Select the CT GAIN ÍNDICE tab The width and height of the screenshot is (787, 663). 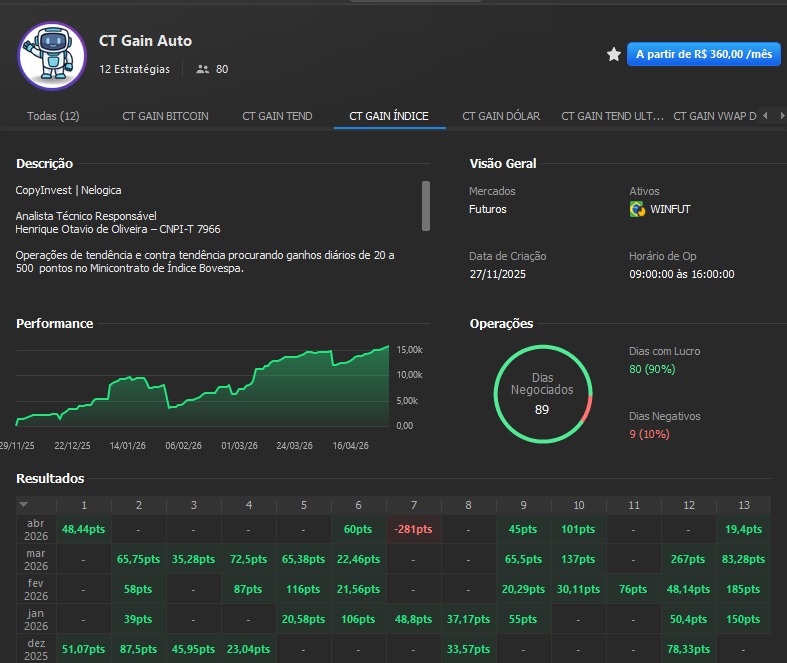tap(389, 116)
